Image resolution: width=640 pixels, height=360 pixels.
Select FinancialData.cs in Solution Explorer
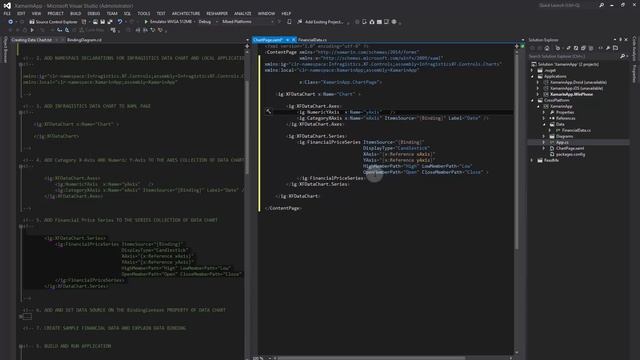pos(576,130)
